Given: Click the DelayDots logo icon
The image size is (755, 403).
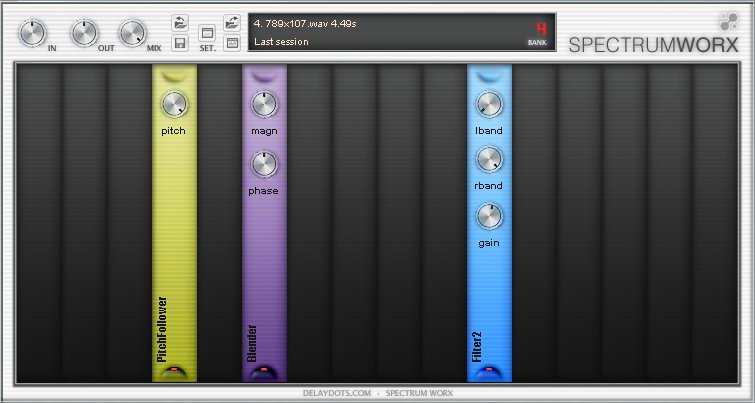Looking at the screenshot, I should [x=728, y=22].
